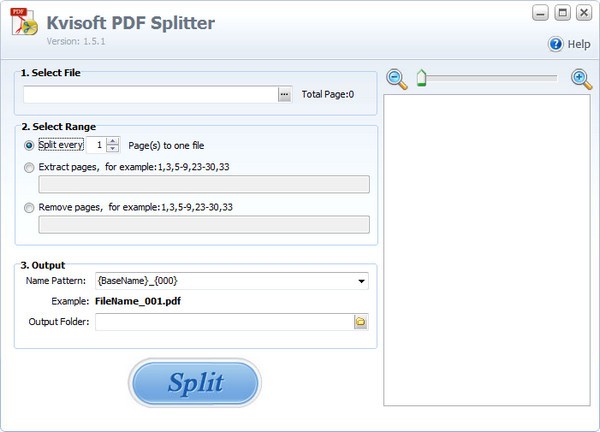Click the Help question mark icon
The width and height of the screenshot is (600, 432).
pos(555,44)
